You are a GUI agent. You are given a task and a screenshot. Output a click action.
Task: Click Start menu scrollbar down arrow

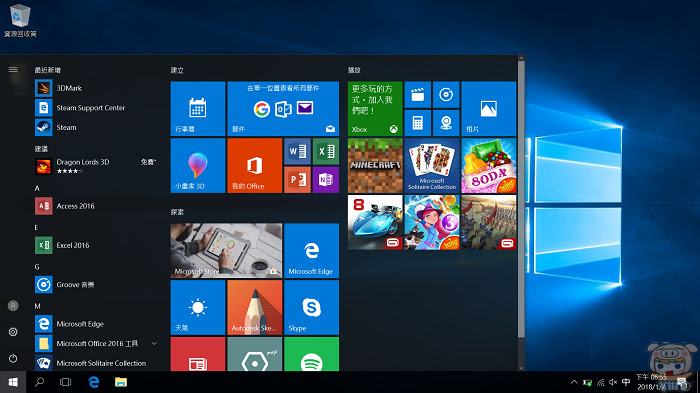click(x=521, y=368)
